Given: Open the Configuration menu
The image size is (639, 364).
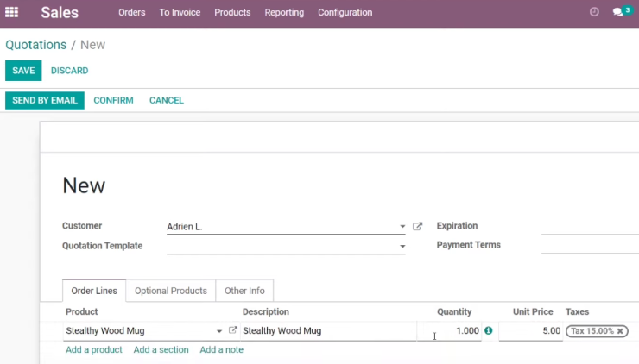Looking at the screenshot, I should [345, 13].
